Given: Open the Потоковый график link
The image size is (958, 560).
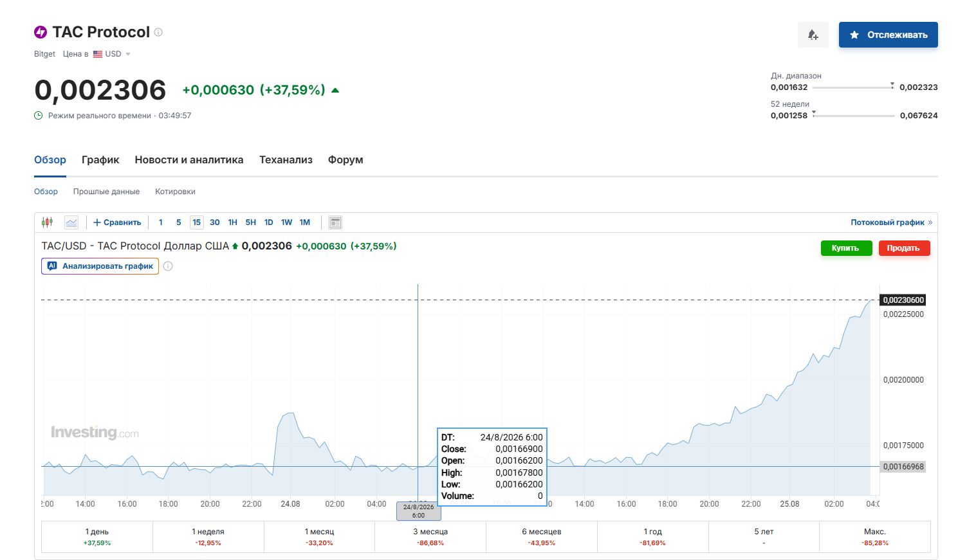Looking at the screenshot, I should tap(891, 222).
